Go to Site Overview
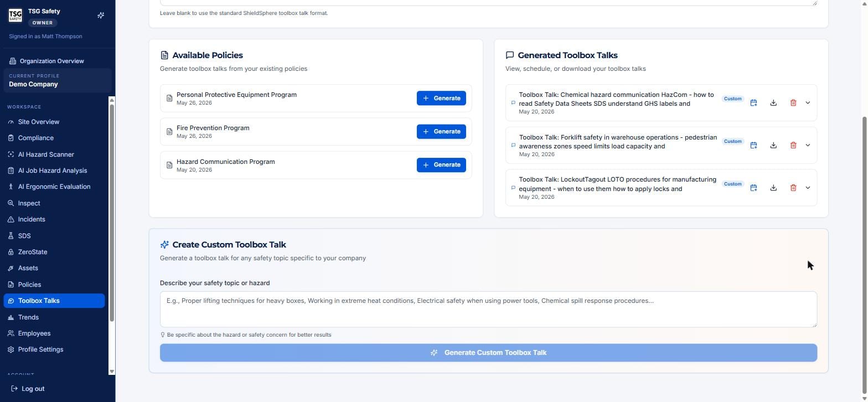Screen dimensions: 868x402 (54, 122)
